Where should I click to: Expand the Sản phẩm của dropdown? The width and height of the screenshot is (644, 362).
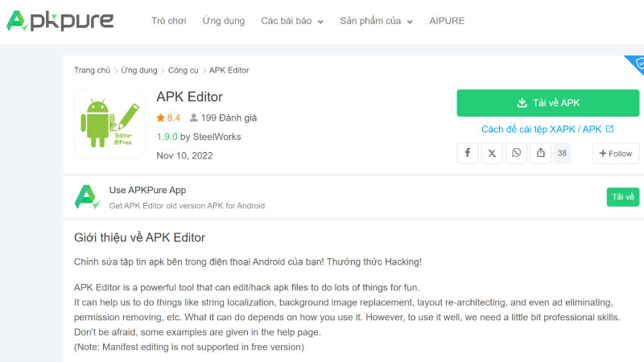(x=376, y=21)
